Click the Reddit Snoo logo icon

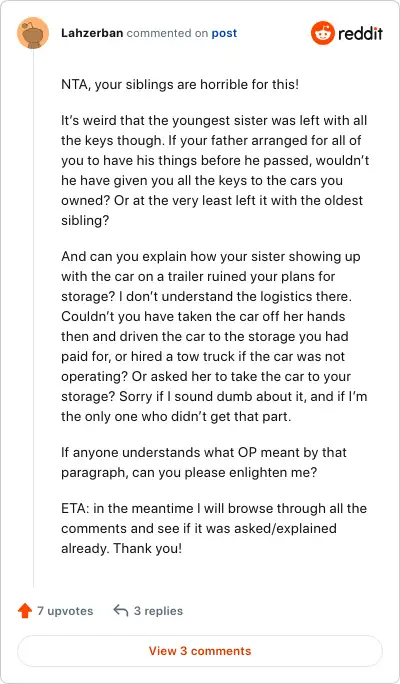pos(323,33)
